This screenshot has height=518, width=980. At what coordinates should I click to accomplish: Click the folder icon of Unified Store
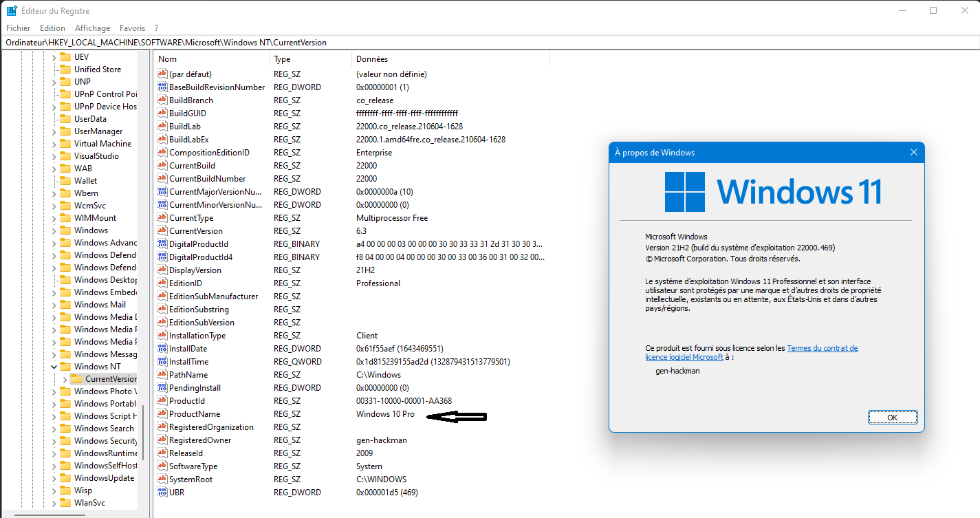click(x=65, y=69)
